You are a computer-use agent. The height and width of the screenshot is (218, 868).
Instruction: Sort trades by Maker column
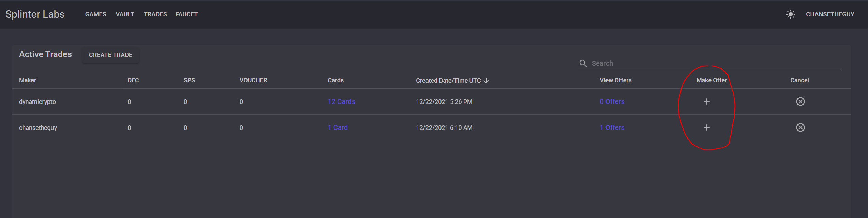click(28, 80)
